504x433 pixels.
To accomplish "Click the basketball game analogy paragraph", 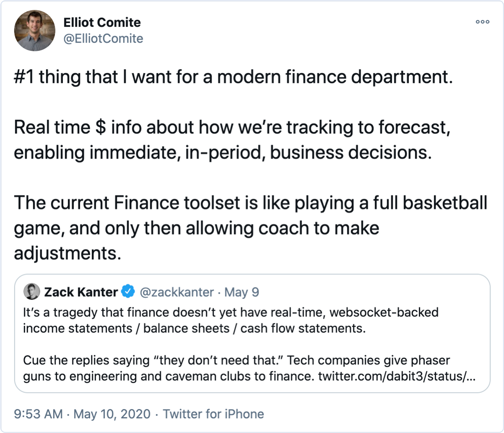I will click(x=250, y=228).
